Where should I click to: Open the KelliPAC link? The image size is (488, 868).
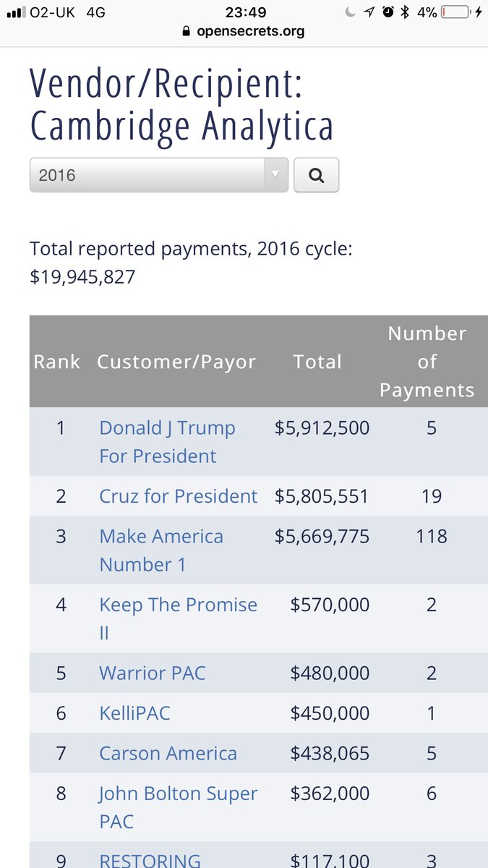click(134, 713)
